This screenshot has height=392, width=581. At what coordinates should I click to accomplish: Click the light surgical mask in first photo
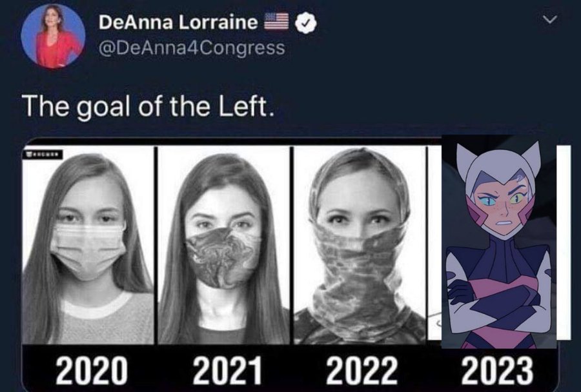pyautogui.click(x=88, y=251)
